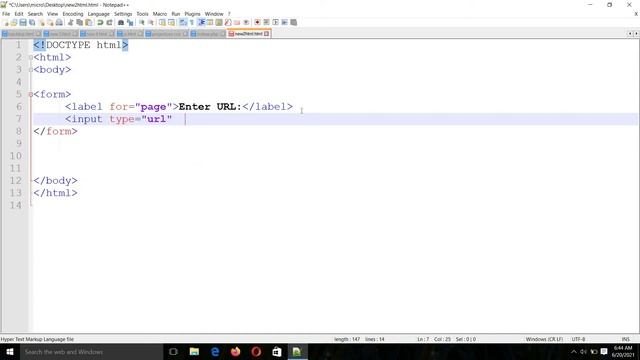640x360 pixels.
Task: Click the Open file toolbar icon
Action: pyautogui.click(x=14, y=22)
